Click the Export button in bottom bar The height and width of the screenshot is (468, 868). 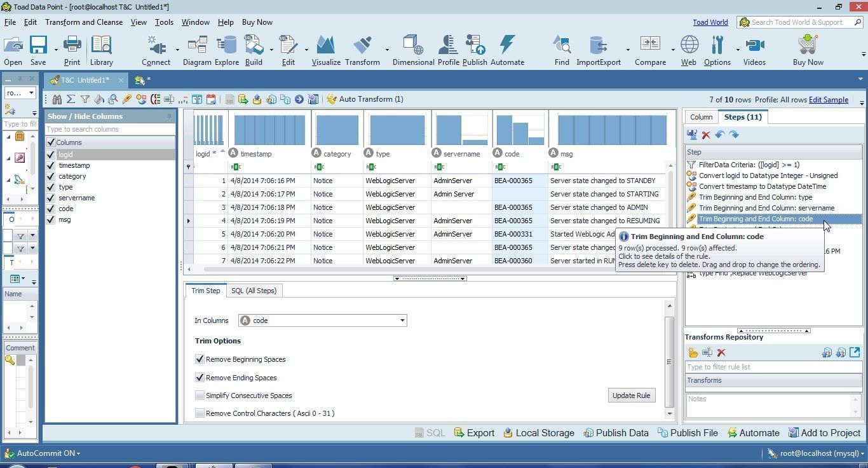coord(474,433)
